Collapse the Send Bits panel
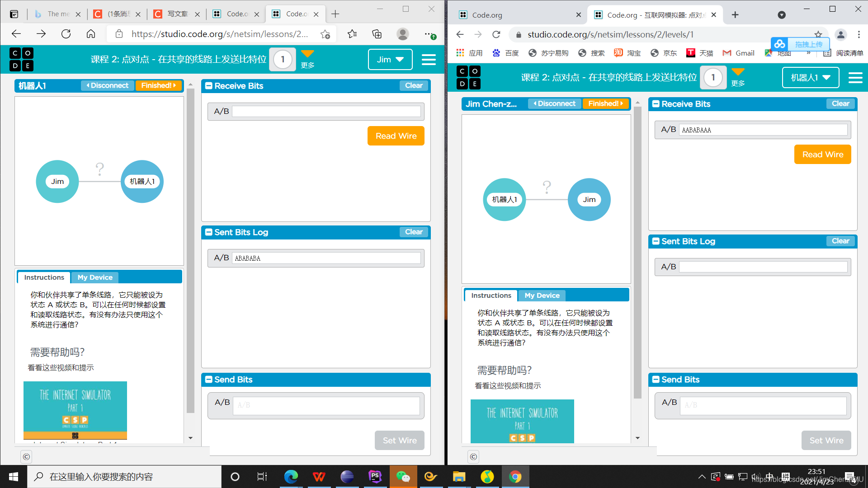The width and height of the screenshot is (868, 488). pyautogui.click(x=209, y=380)
